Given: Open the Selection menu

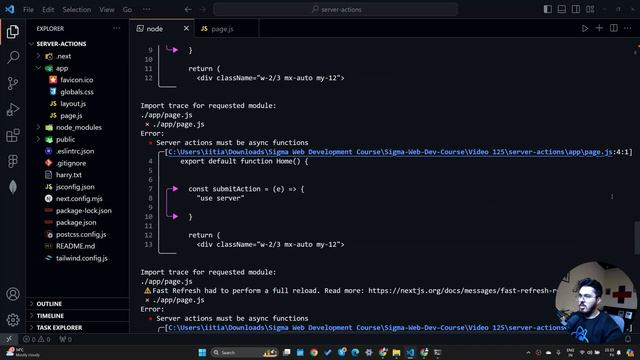Looking at the screenshot, I should [x=76, y=9].
